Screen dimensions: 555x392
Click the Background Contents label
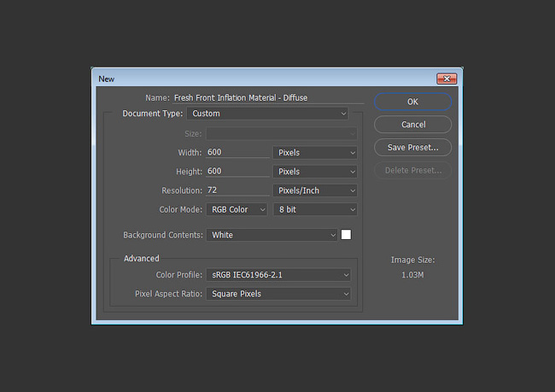coord(163,235)
